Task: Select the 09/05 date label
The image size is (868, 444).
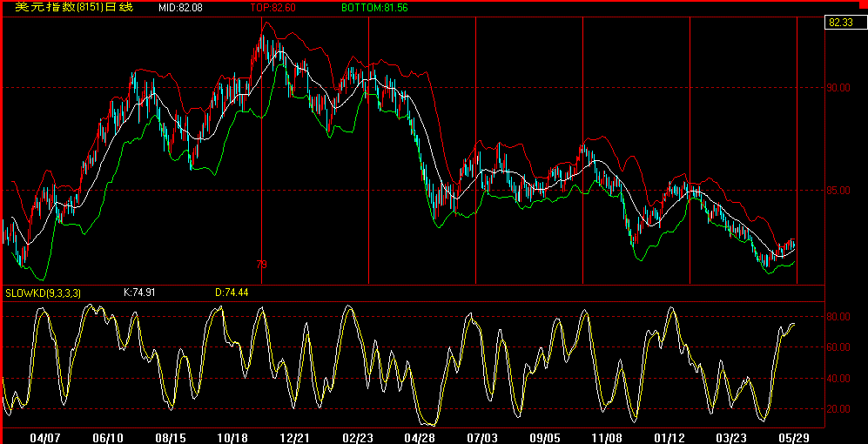Action: (x=545, y=437)
